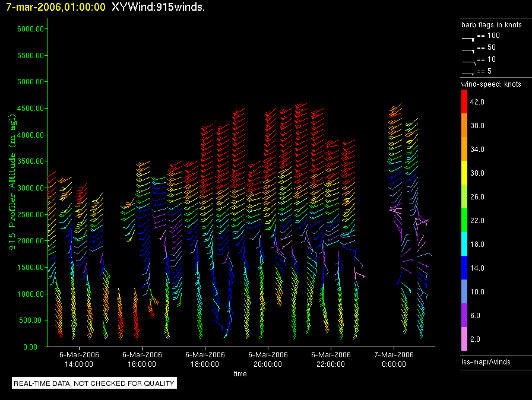
Task: Choose the blue 14.0 knots color swatch
Action: [x=464, y=268]
